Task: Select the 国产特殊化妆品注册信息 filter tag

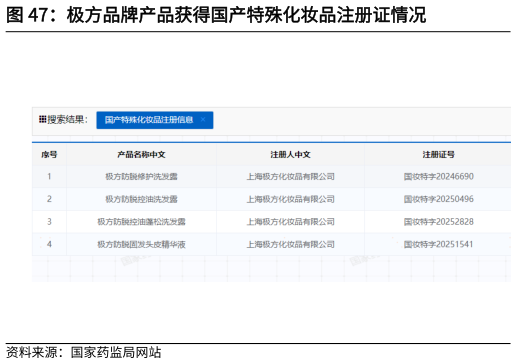Action: pyautogui.click(x=155, y=120)
